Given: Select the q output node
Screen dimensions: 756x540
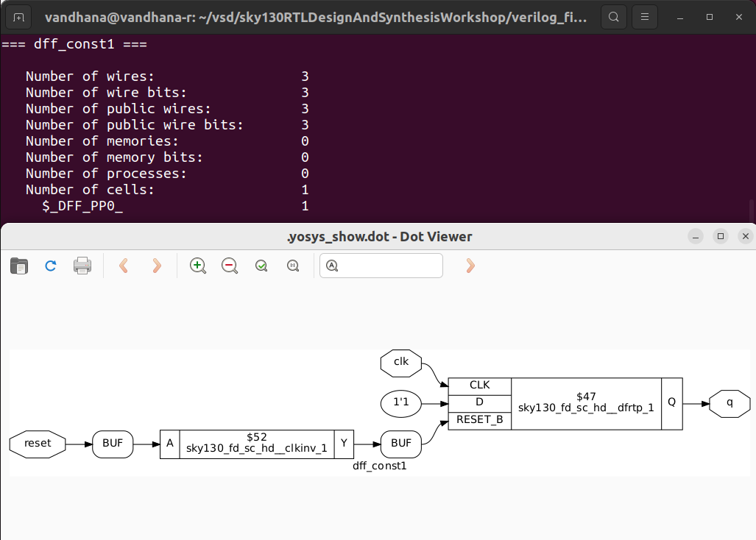Looking at the screenshot, I should (729, 403).
